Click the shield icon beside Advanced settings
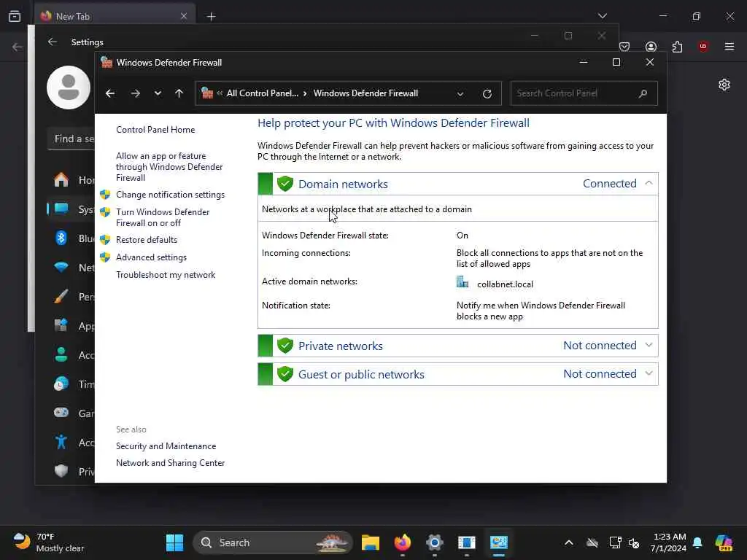747x560 pixels. point(105,257)
